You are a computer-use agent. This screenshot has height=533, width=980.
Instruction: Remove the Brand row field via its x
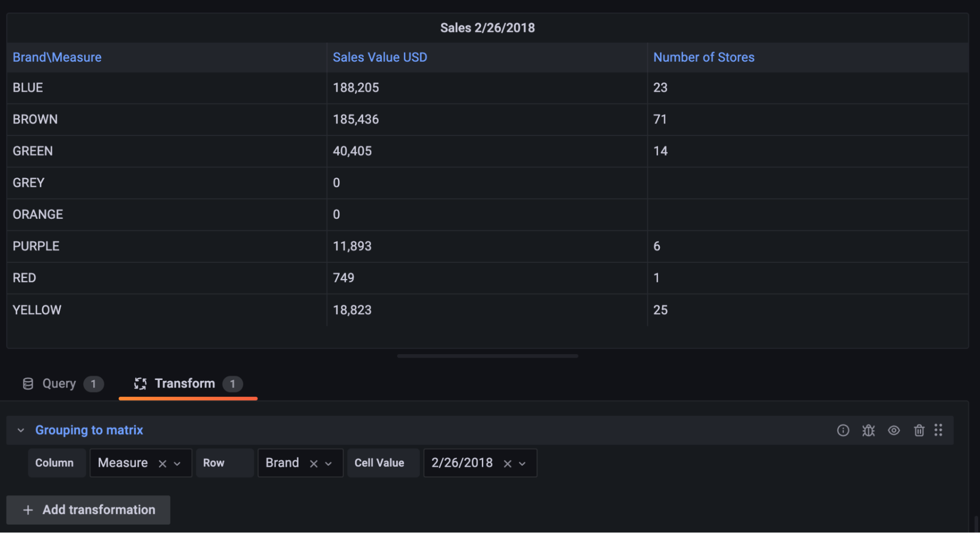[x=313, y=463]
